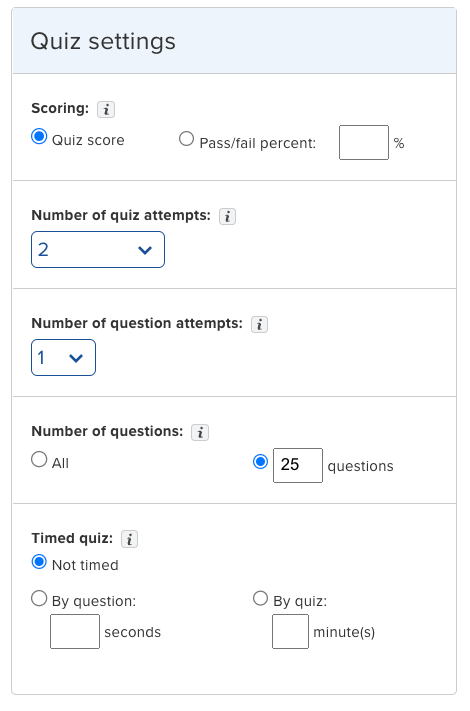Open the question attempts dropdown showing 1

(x=63, y=357)
